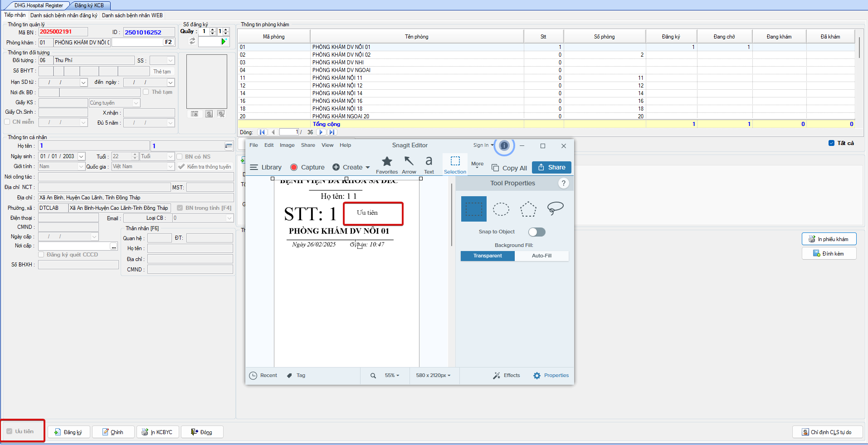Click the blue info notification icon
868x445 pixels.
[504, 145]
